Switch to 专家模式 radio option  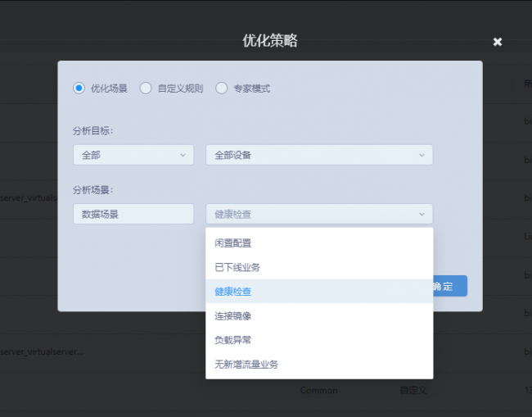tap(222, 88)
